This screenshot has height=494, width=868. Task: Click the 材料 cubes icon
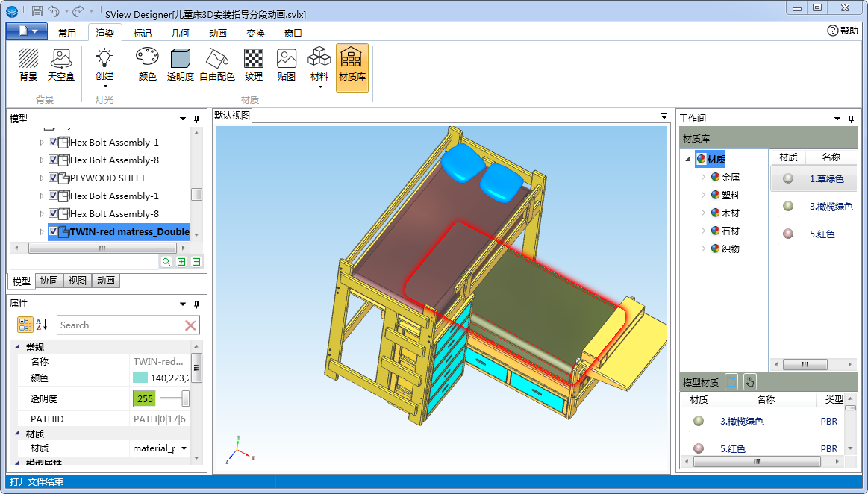pyautogui.click(x=319, y=57)
